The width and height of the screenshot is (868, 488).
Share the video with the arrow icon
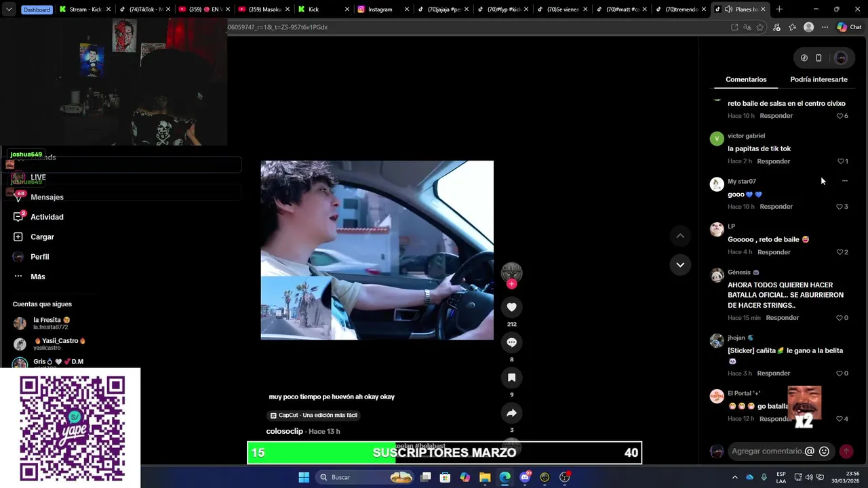tap(511, 413)
